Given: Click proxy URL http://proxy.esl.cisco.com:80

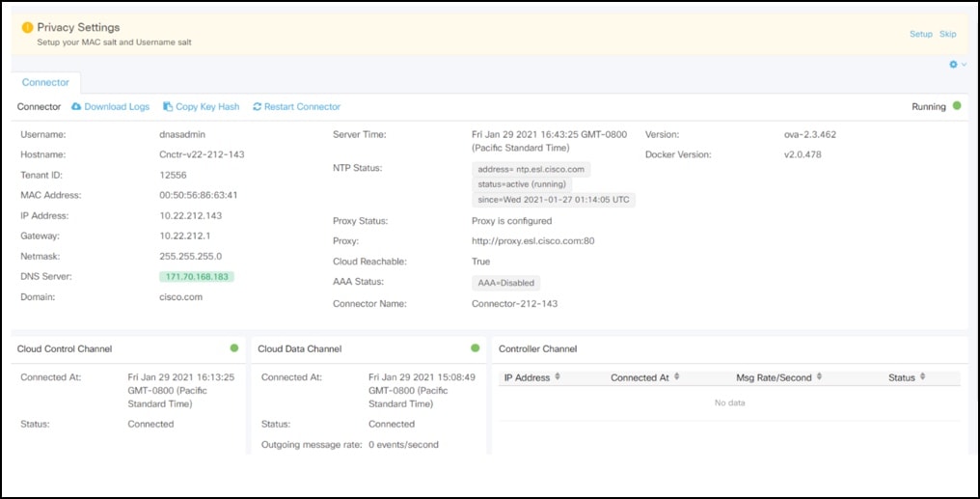Looking at the screenshot, I should (533, 240).
